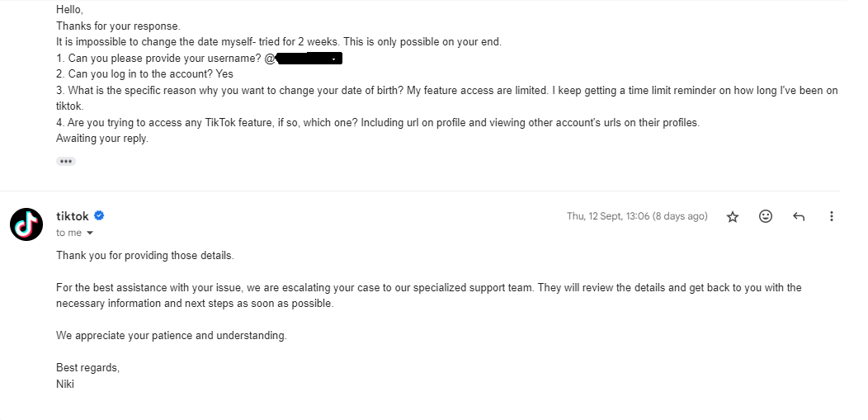This screenshot has height=420, width=868.
Task: Click the "Awaiting your reply." line
Action: [x=102, y=139]
